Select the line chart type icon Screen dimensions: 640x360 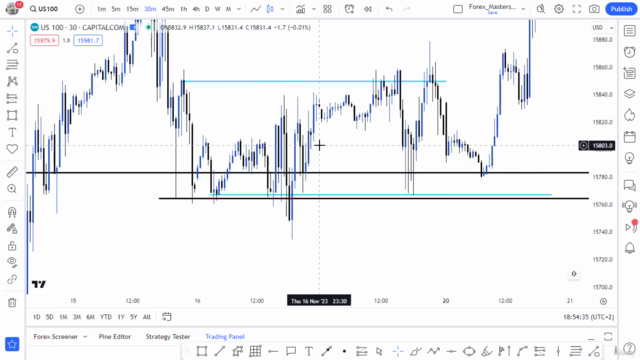256,9
